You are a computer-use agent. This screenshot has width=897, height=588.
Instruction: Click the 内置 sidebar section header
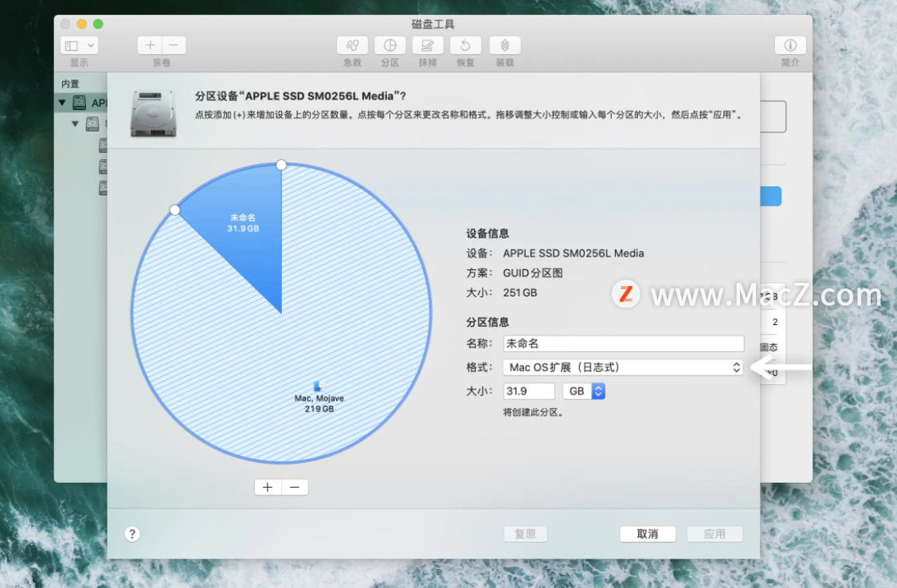click(x=70, y=84)
